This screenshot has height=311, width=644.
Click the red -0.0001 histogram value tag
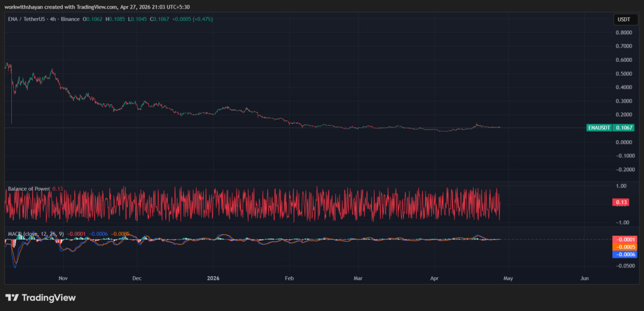pyautogui.click(x=624, y=240)
